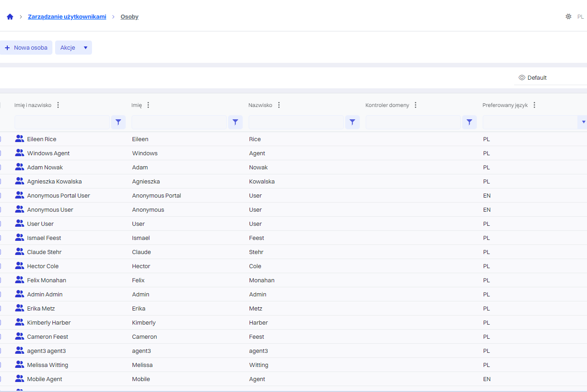The width and height of the screenshot is (587, 392).
Task: Select checkbox for Adam Nowak row
Action: (0, 167)
